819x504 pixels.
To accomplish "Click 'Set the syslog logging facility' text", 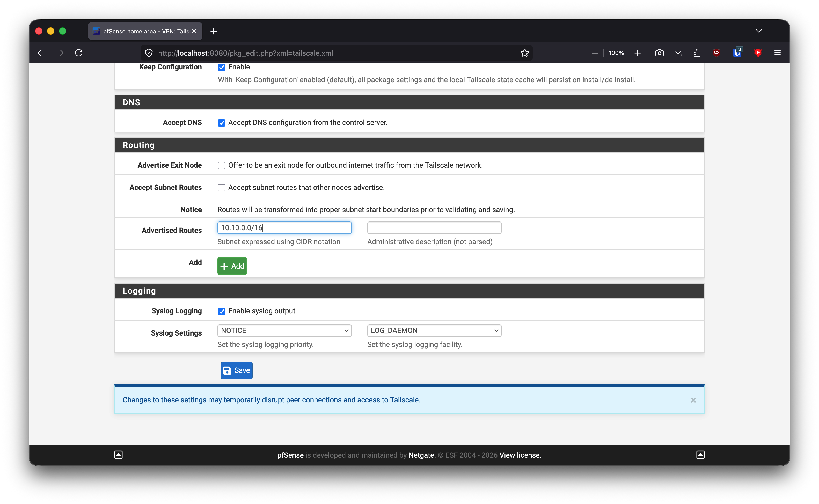I will pos(414,344).
